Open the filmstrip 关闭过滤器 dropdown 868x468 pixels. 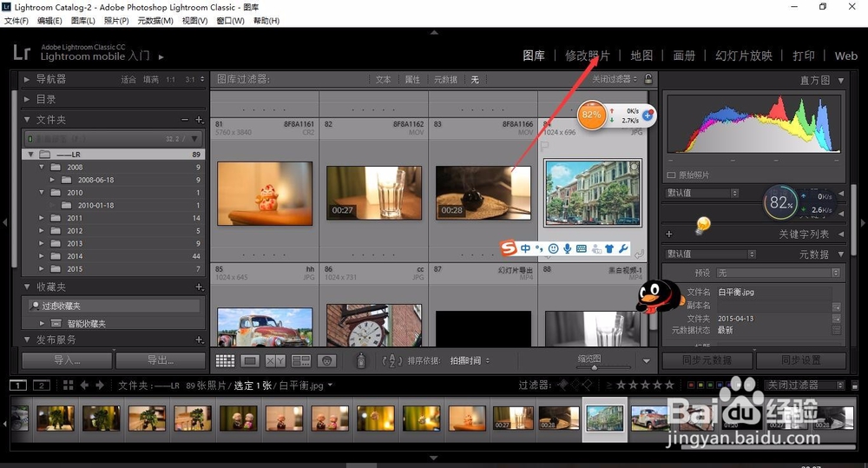806,385
